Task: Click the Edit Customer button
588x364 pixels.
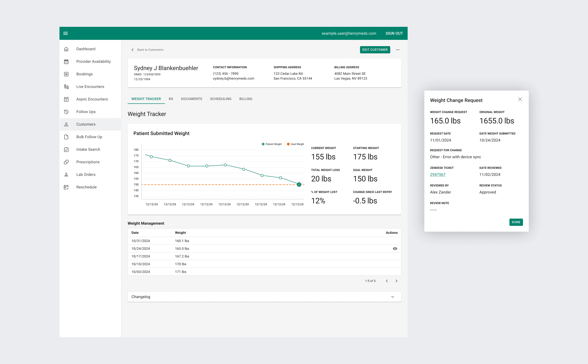Action: pyautogui.click(x=375, y=50)
